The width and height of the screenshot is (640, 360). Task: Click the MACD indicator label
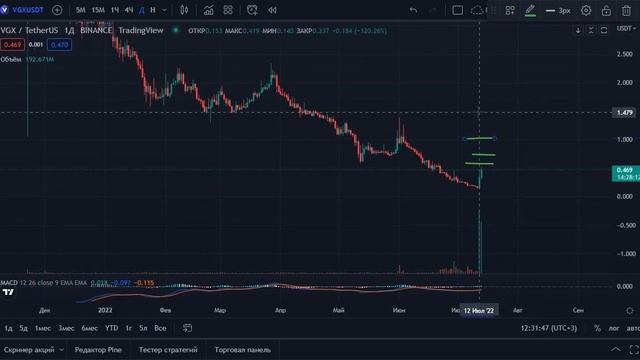(9, 282)
